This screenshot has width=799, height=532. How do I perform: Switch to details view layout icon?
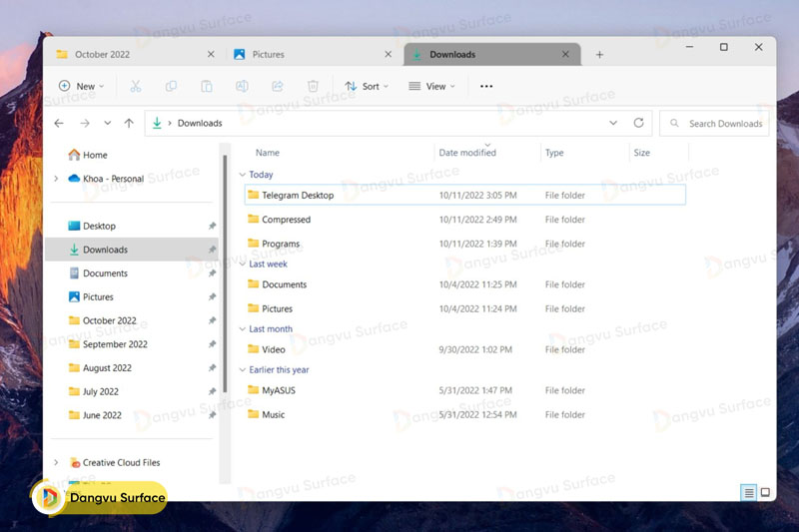748,492
